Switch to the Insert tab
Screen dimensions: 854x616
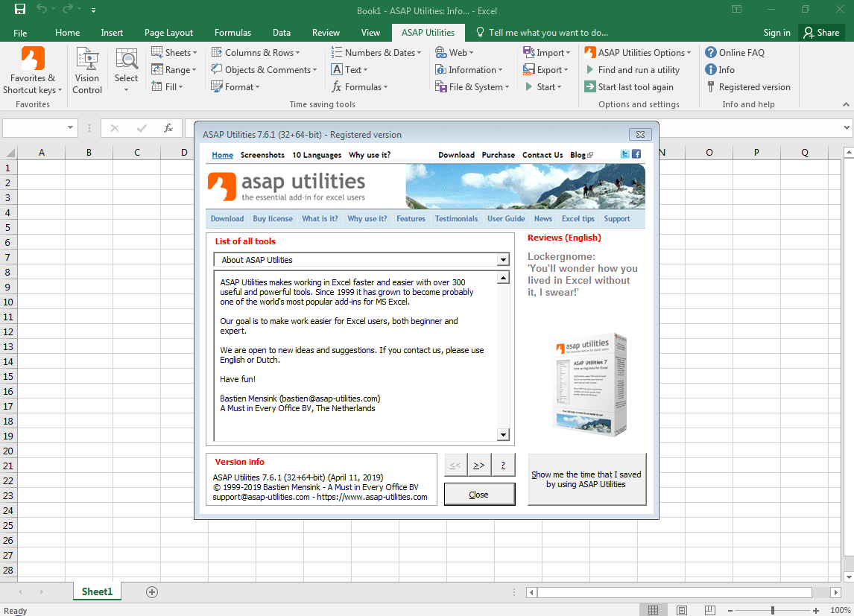(112, 33)
